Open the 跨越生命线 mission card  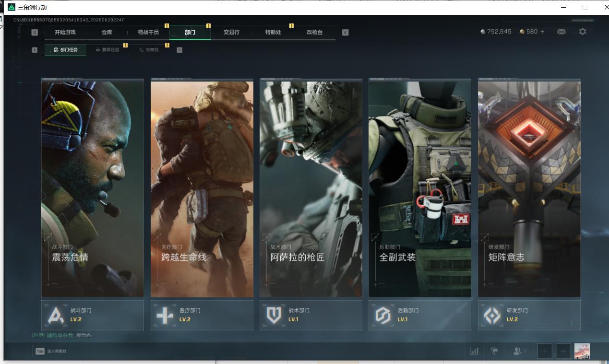pyautogui.click(x=202, y=188)
